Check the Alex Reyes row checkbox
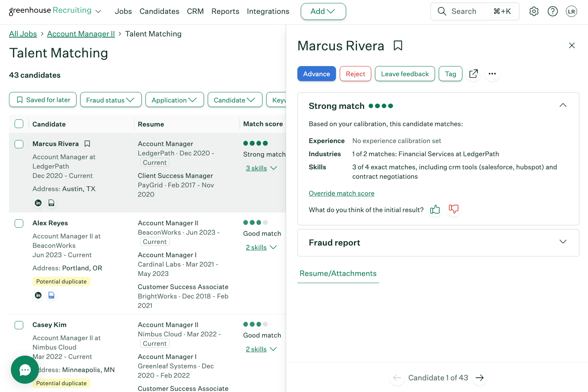The width and height of the screenshot is (588, 392). pos(19,223)
